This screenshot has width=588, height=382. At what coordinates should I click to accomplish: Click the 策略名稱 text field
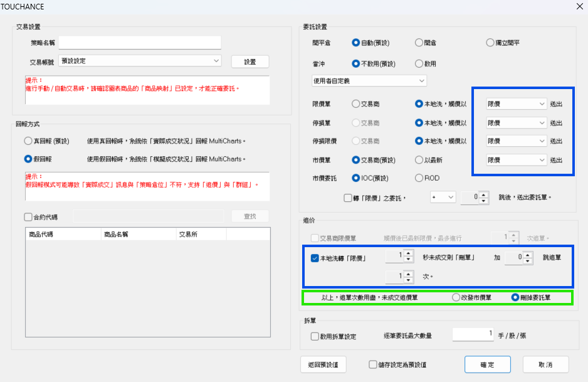point(140,42)
